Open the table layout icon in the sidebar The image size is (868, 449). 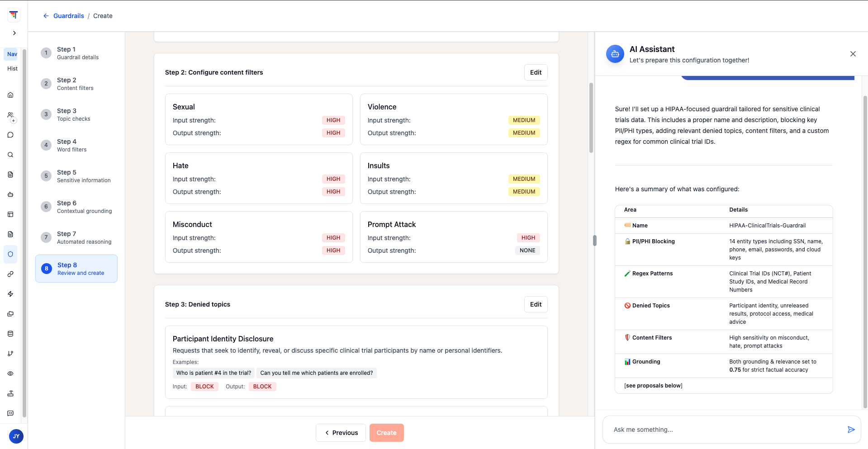tap(10, 214)
